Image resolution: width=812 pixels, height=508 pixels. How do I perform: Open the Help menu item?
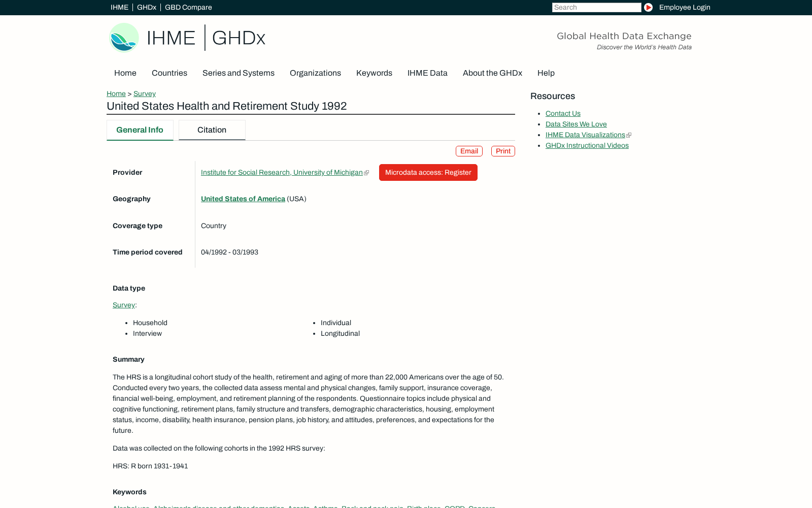[546, 73]
